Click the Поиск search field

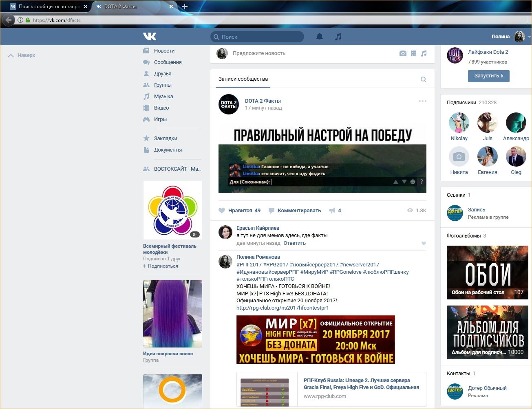[x=257, y=37]
